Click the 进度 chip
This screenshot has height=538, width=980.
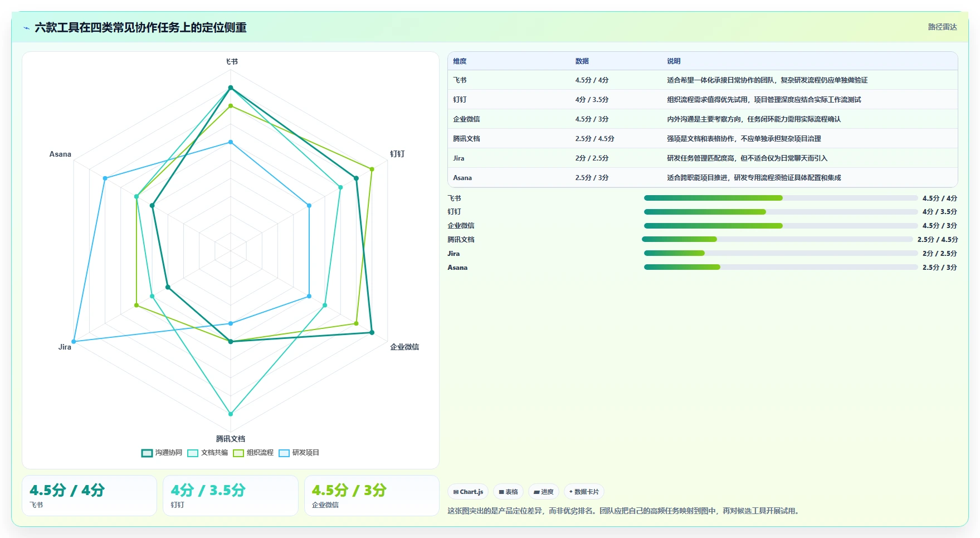(x=544, y=492)
